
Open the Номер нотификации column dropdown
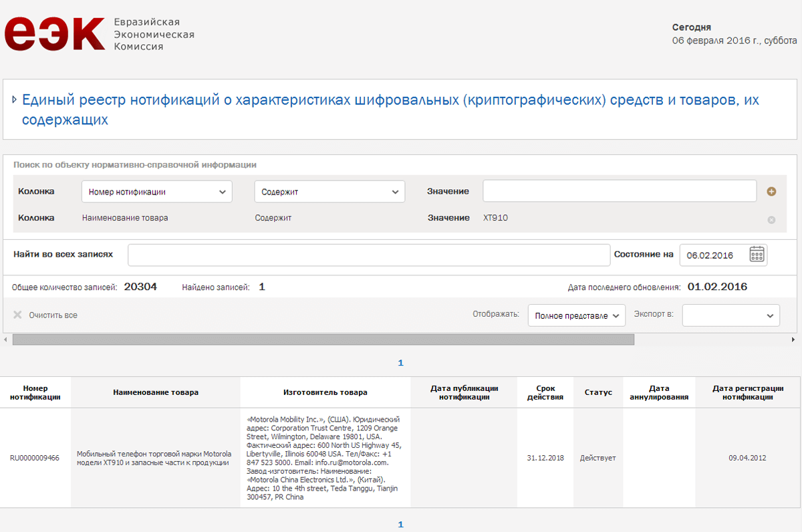[157, 192]
